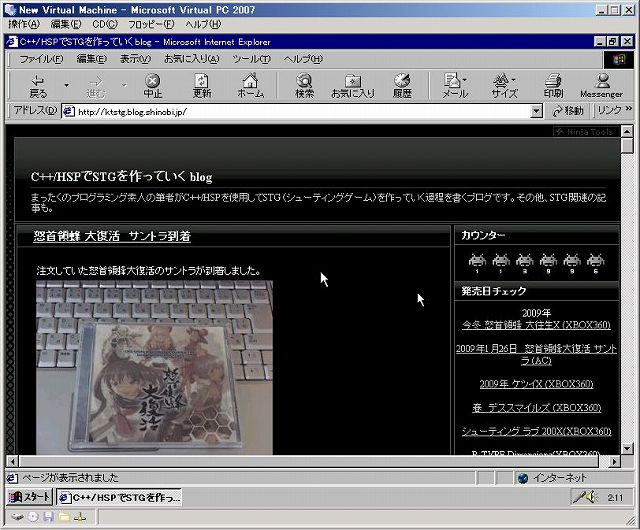Click the 発売日チェック sidebar heading
640x530 pixels.
494,291
